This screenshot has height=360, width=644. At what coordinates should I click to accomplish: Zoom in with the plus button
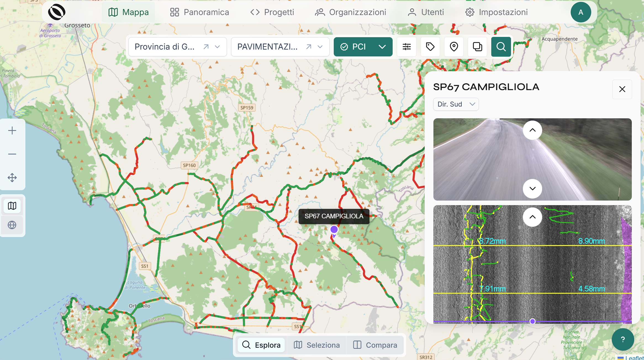[x=12, y=130]
